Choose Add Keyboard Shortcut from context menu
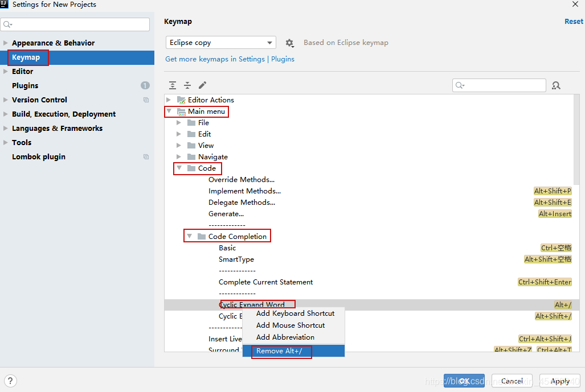This screenshot has width=585, height=392. pyautogui.click(x=293, y=313)
